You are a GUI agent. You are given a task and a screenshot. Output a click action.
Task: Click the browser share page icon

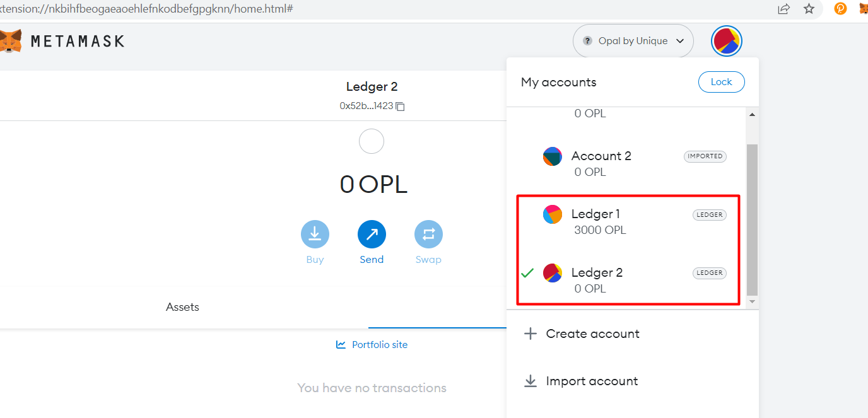pos(783,9)
